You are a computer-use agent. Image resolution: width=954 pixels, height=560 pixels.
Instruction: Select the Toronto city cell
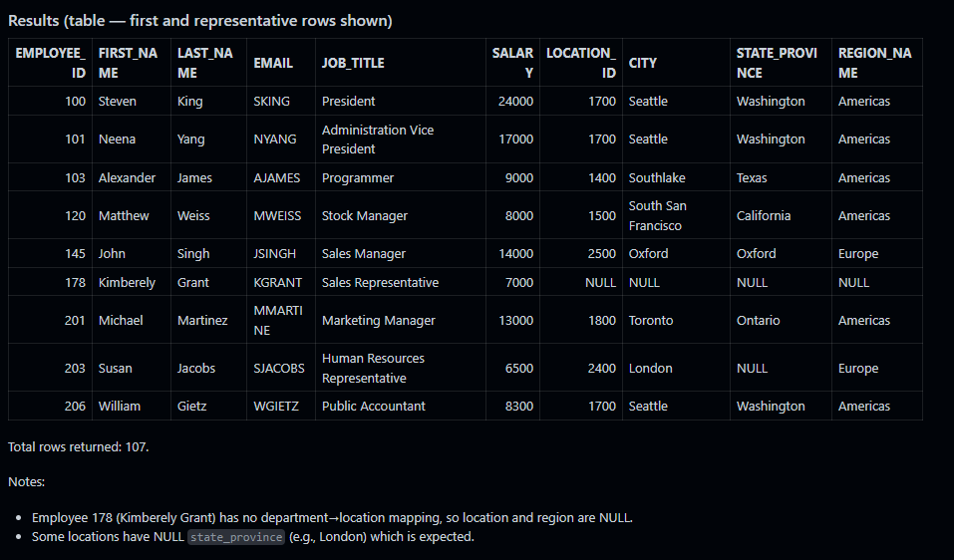651,321
